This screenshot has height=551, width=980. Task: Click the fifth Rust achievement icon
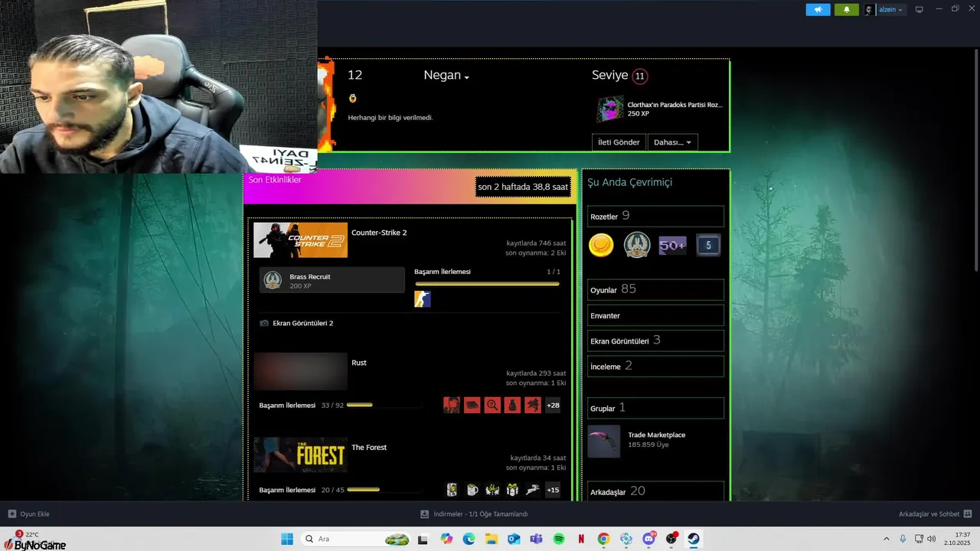coord(533,405)
